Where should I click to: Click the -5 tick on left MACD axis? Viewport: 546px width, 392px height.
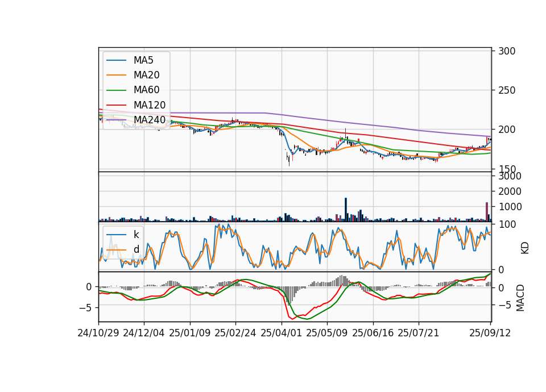point(85,308)
